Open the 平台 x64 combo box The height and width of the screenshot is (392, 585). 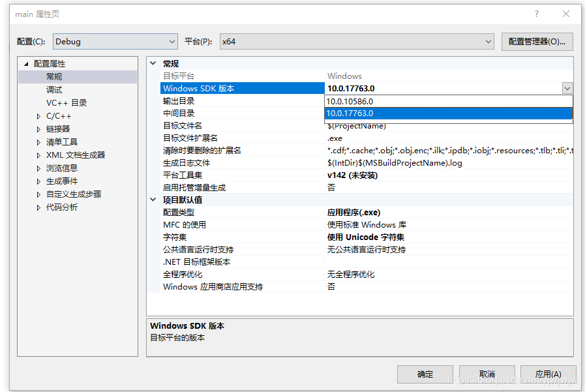(357, 41)
